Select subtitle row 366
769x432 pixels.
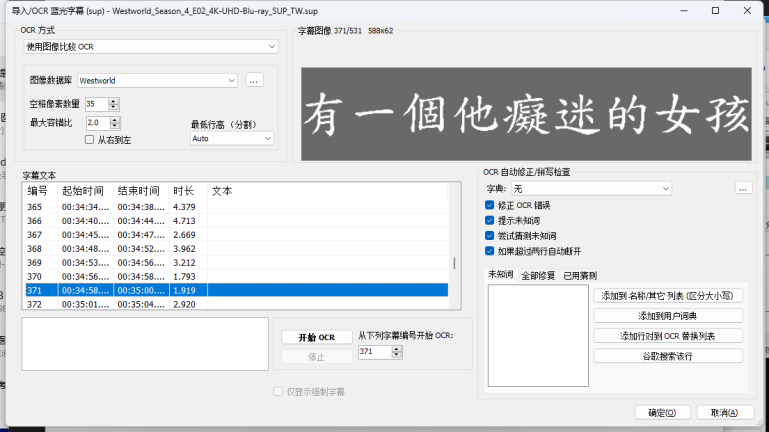coord(236,221)
